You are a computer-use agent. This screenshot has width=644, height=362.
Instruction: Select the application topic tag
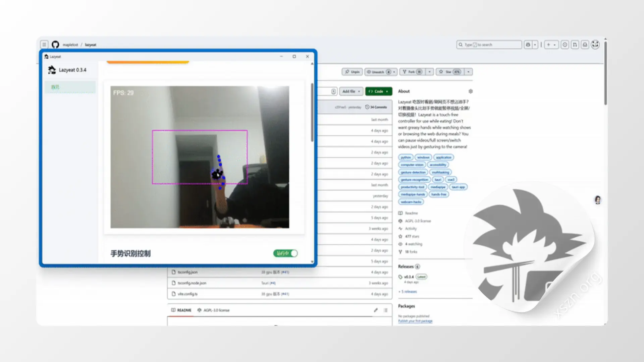point(444,157)
